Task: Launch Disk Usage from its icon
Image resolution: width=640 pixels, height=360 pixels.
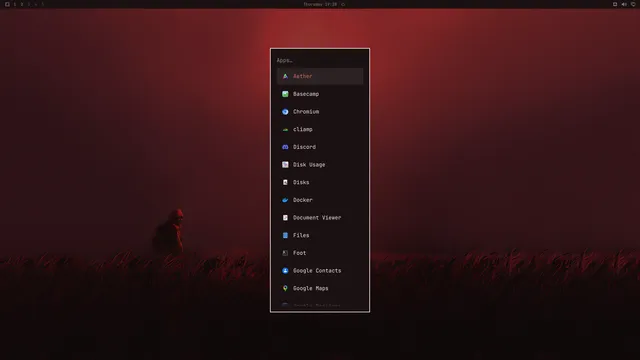Action: click(285, 164)
